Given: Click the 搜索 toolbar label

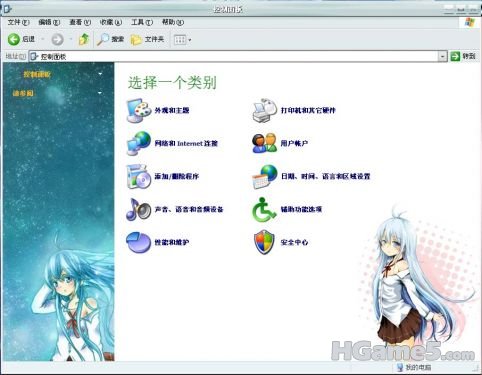Looking at the screenshot, I should click(x=118, y=39).
